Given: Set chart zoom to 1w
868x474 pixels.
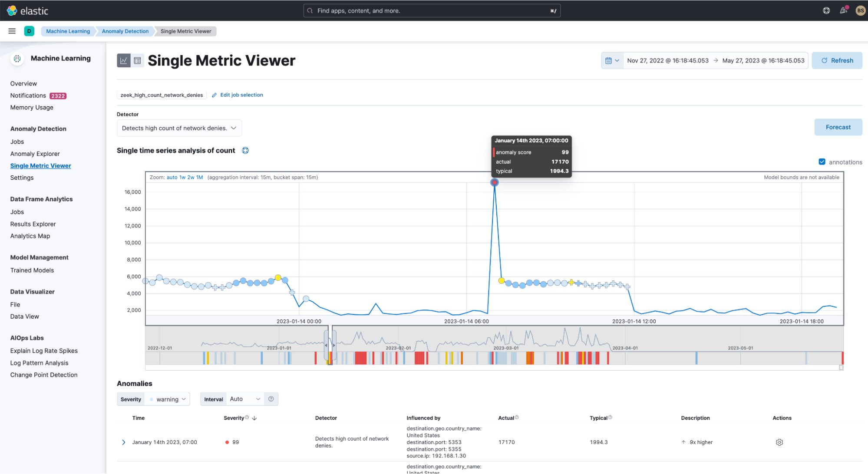Looking at the screenshot, I should pyautogui.click(x=182, y=177).
